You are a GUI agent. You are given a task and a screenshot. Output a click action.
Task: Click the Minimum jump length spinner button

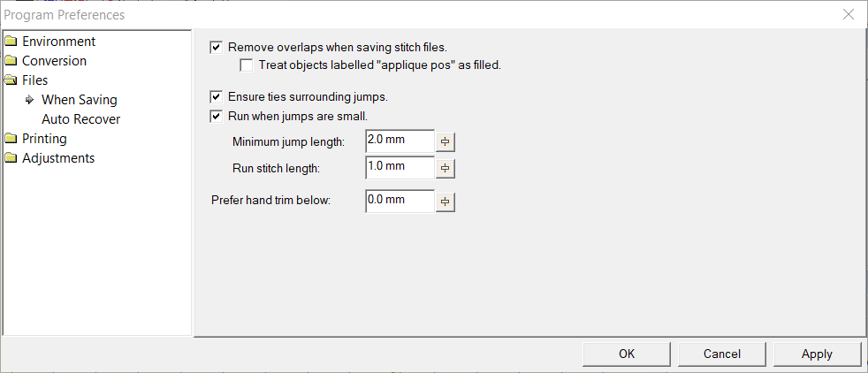pyautogui.click(x=445, y=141)
